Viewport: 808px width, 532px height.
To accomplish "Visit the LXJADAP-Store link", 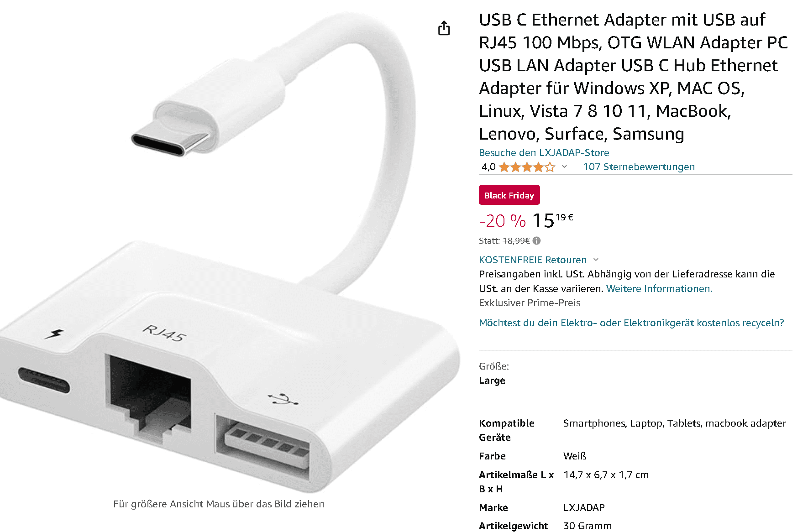I will tap(544, 152).
